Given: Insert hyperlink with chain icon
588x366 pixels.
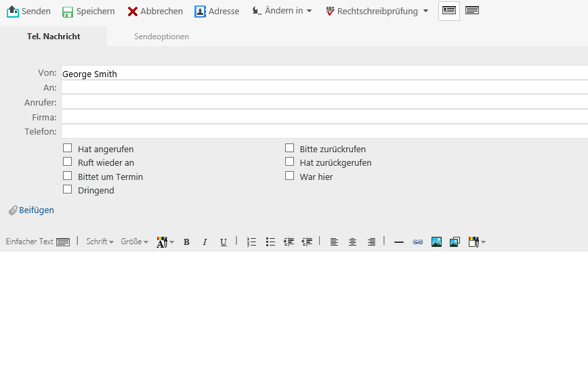Looking at the screenshot, I should pyautogui.click(x=418, y=242).
